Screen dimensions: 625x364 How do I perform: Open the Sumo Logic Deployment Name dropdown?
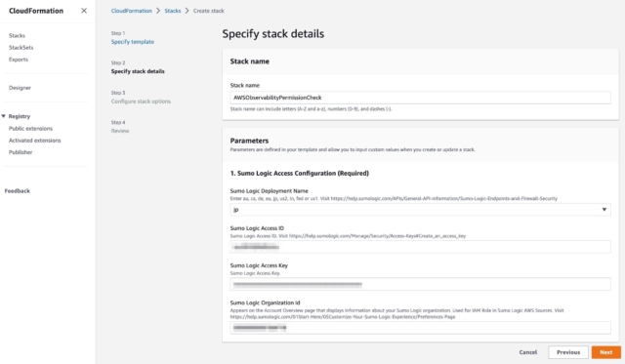click(420, 210)
